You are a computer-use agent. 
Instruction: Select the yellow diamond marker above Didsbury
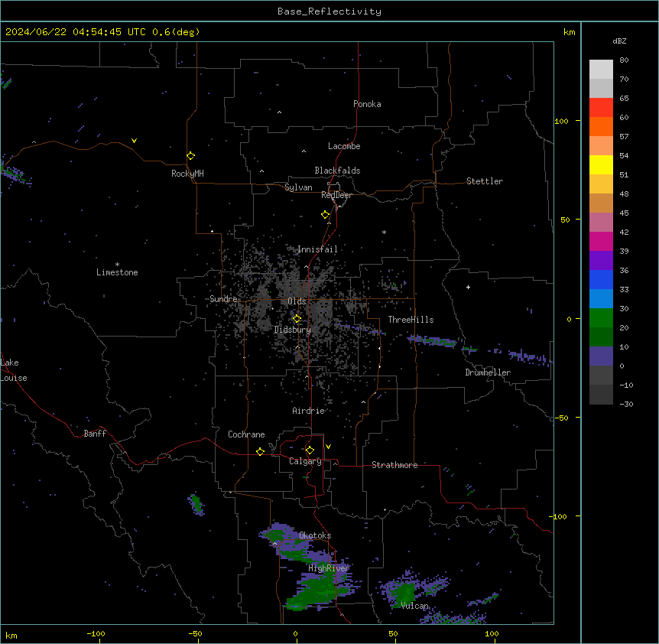297,319
